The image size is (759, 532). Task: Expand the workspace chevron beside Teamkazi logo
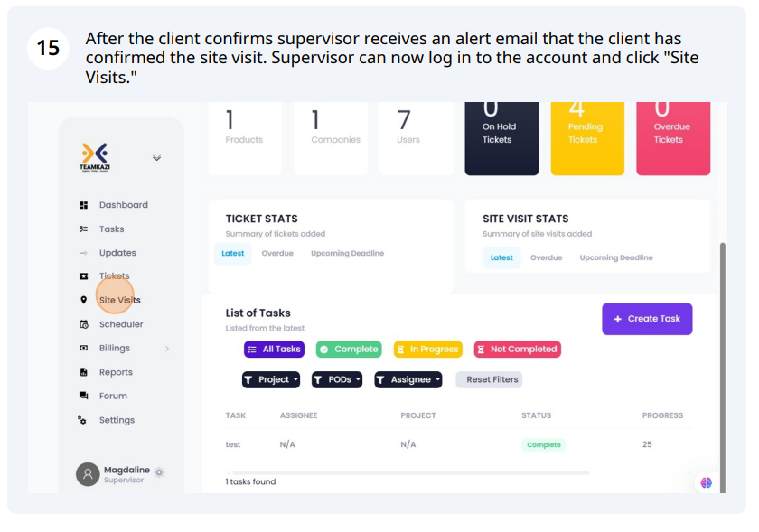[157, 158]
